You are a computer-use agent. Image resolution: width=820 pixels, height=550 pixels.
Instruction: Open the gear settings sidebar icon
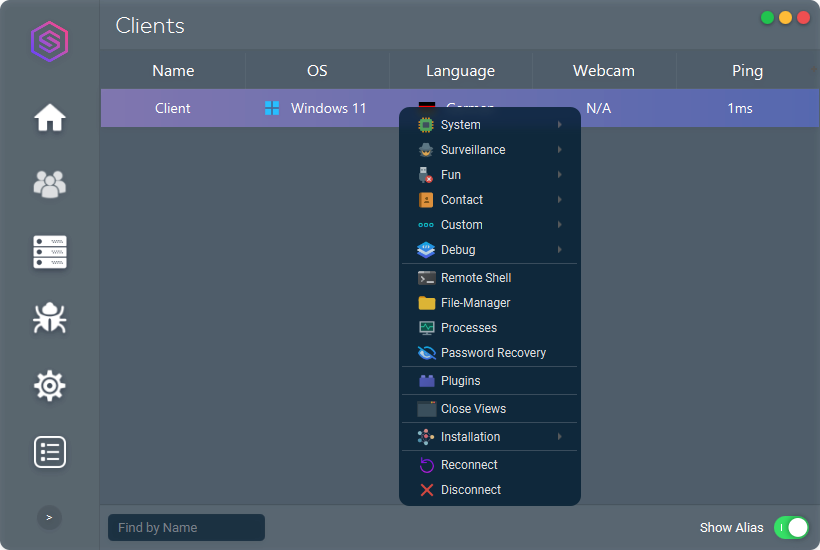point(50,386)
